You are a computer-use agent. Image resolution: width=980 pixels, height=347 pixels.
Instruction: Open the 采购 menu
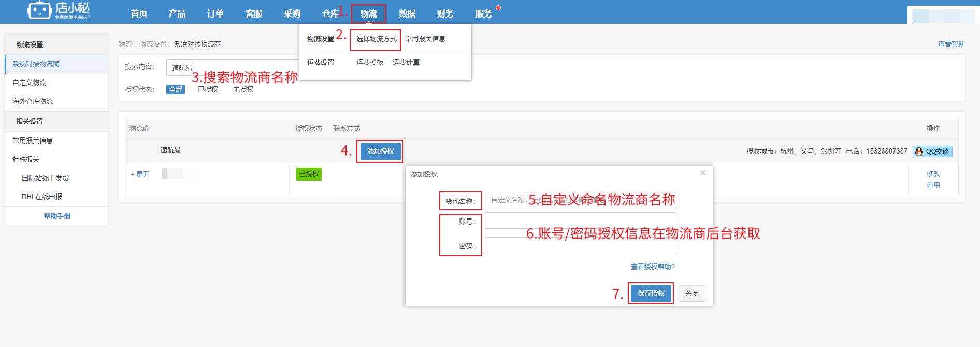click(x=292, y=13)
